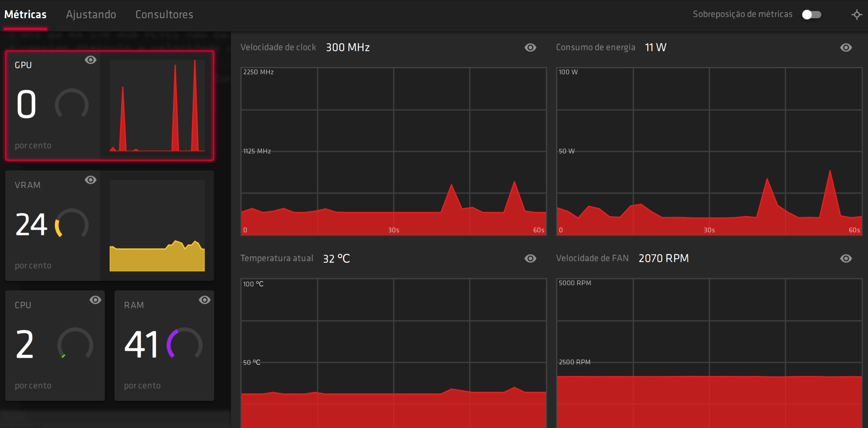Click the CPU label
Screen dimensions: 868x428
pos(23,305)
